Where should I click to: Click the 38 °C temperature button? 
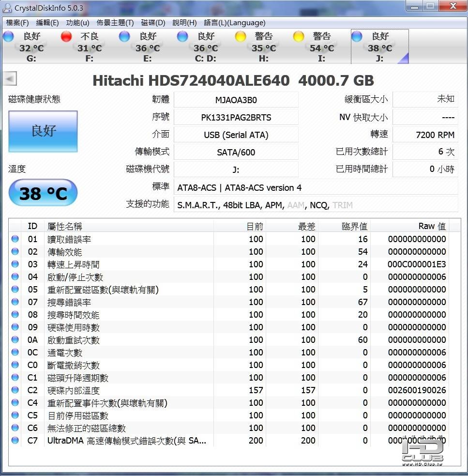coord(43,193)
